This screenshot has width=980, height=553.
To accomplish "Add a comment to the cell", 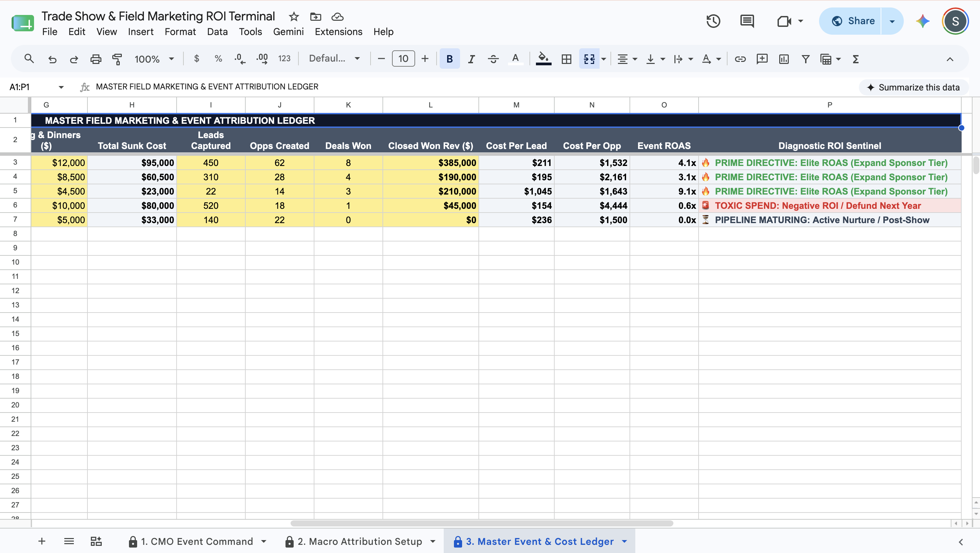I will pyautogui.click(x=762, y=59).
